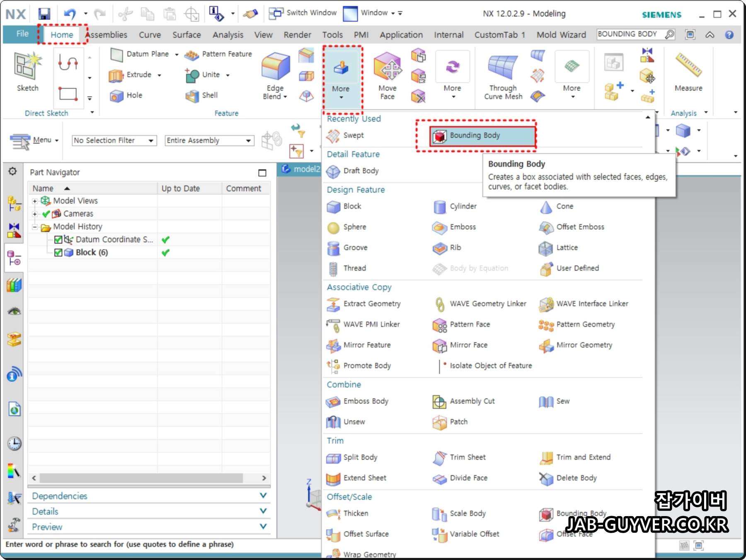Select Pattern Geometry command
Screen dimensions: 746x560
pos(576,325)
